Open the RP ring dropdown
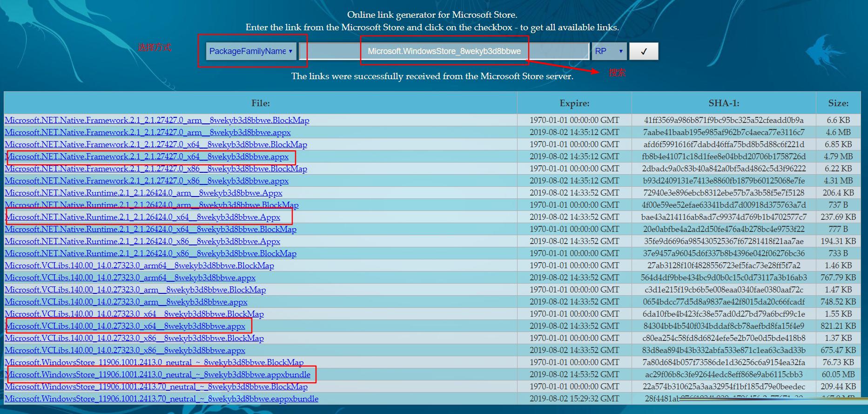 609,51
